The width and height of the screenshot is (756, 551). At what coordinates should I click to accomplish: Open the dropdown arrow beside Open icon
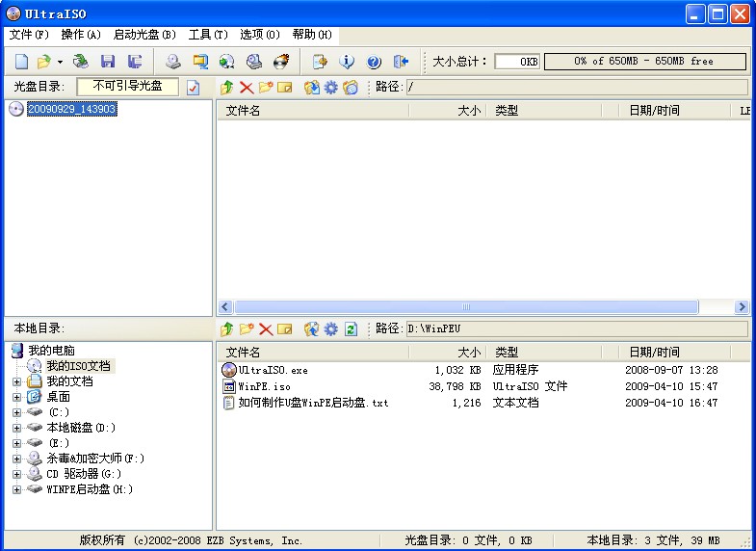[60, 62]
